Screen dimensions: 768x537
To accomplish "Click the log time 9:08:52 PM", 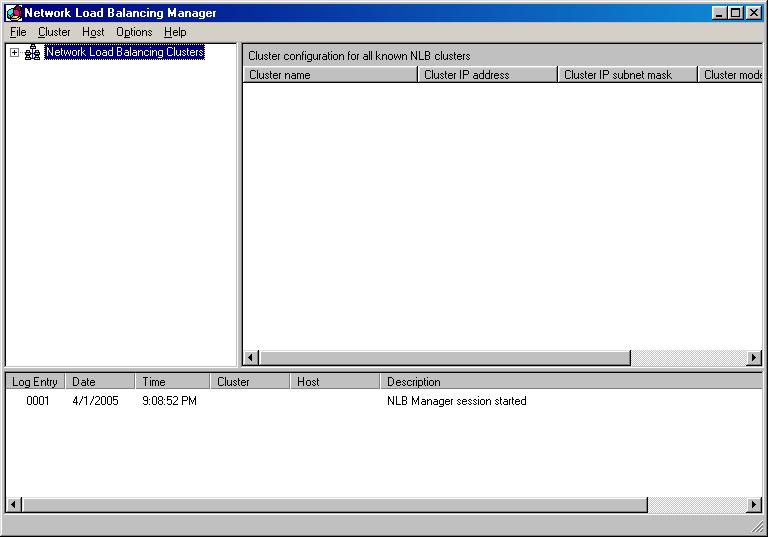I will 169,401.
